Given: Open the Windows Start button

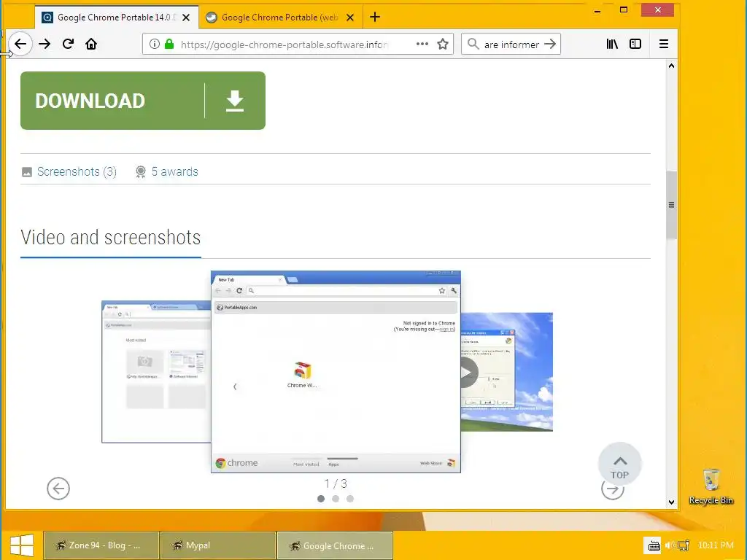Looking at the screenshot, I should (22, 545).
